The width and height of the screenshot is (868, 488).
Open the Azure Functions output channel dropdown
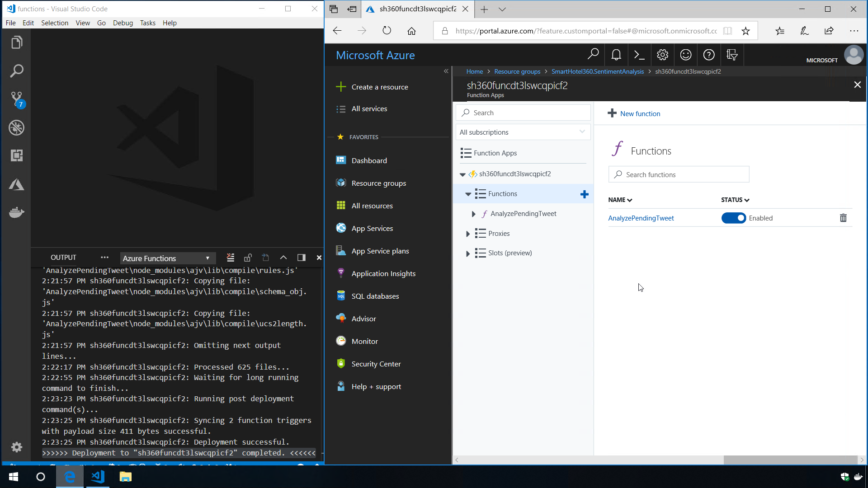click(166, 258)
